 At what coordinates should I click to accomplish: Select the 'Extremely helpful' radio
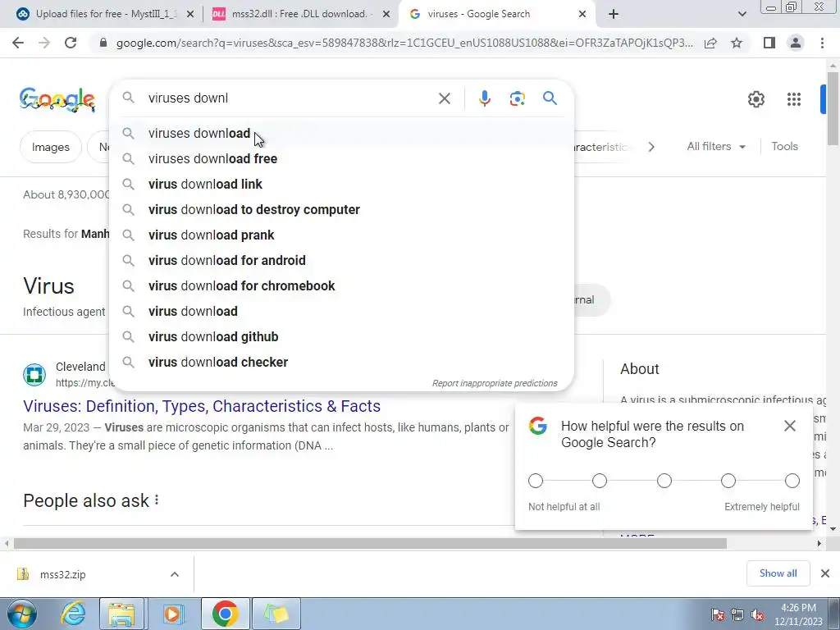792,481
